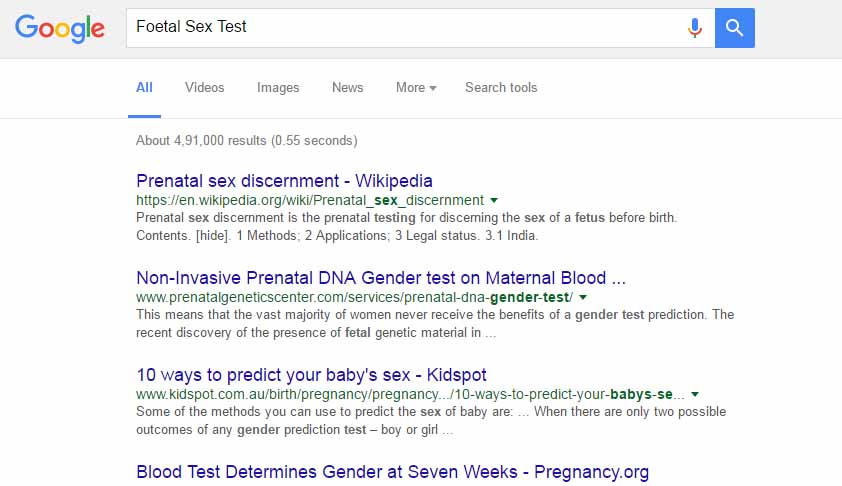Open the News tab
Image resolution: width=842 pixels, height=486 pixels.
347,88
